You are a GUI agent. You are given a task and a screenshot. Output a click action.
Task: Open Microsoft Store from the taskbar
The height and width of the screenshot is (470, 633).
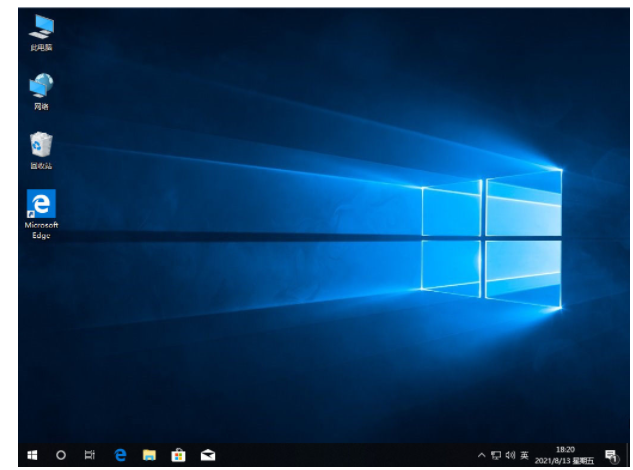tap(178, 456)
